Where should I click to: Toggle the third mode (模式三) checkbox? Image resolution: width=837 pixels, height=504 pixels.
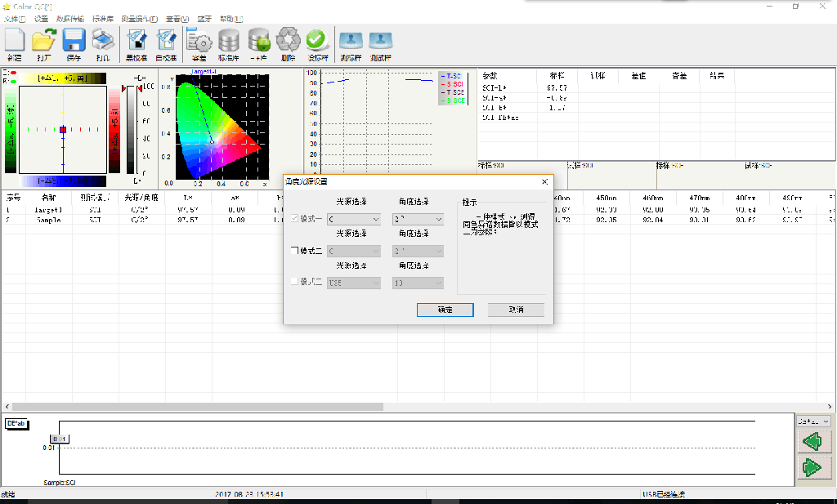click(x=295, y=282)
